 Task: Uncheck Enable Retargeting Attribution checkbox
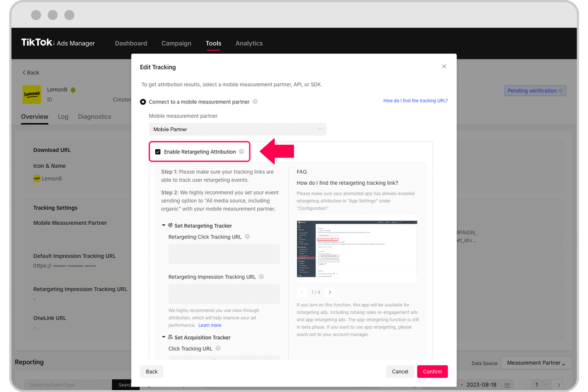[x=158, y=152]
